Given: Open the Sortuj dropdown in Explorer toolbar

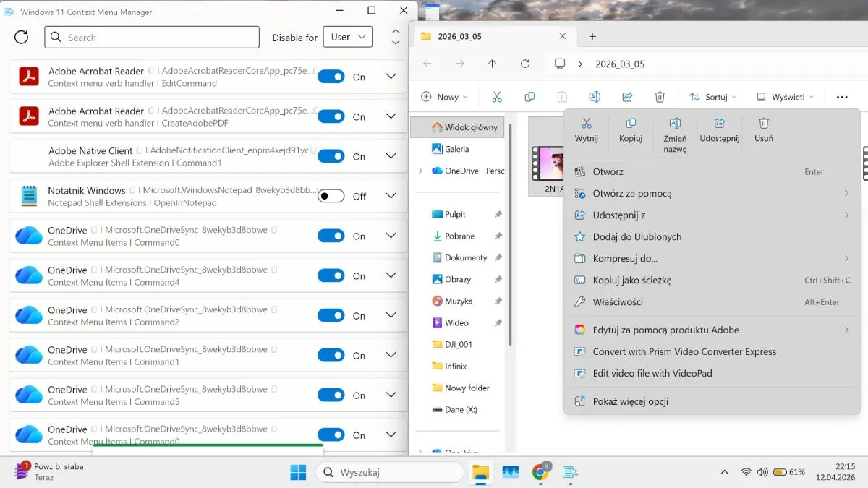Looking at the screenshot, I should point(712,97).
